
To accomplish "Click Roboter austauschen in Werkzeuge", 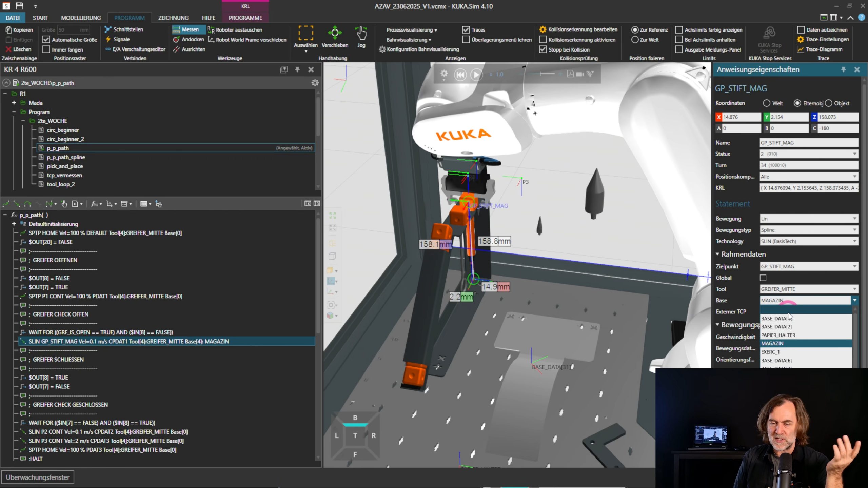I will click(x=238, y=30).
